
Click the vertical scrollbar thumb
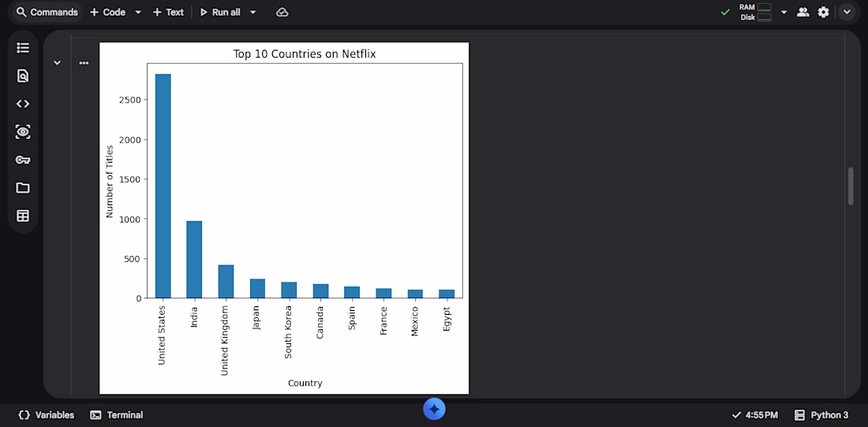click(851, 185)
